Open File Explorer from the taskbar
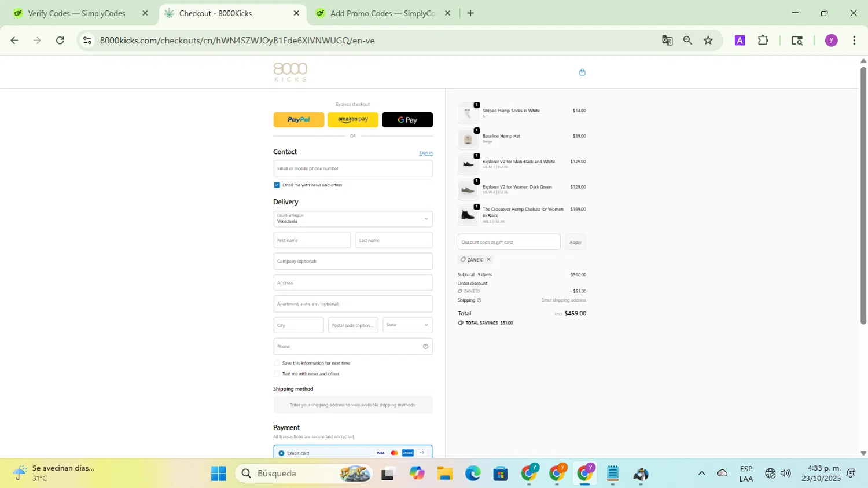 (x=444, y=474)
